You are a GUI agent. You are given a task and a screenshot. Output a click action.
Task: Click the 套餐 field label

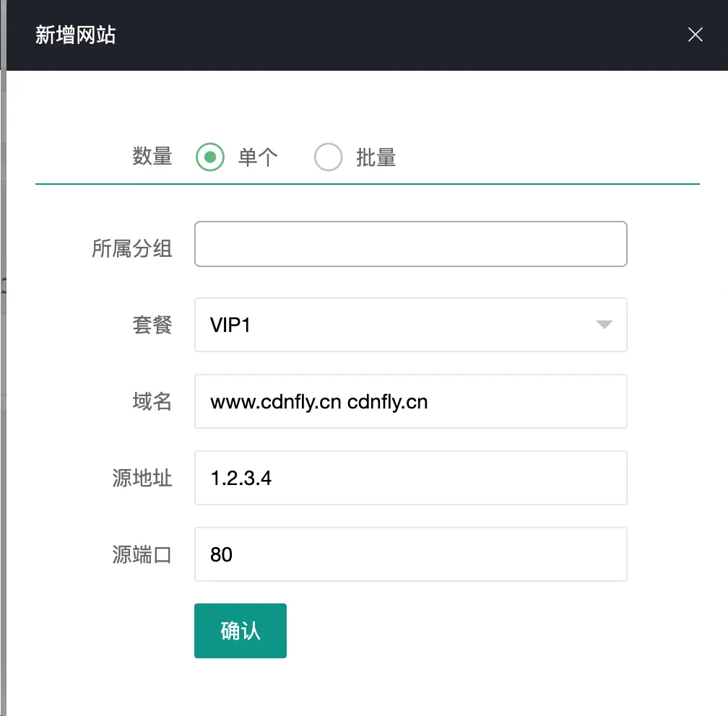click(152, 325)
